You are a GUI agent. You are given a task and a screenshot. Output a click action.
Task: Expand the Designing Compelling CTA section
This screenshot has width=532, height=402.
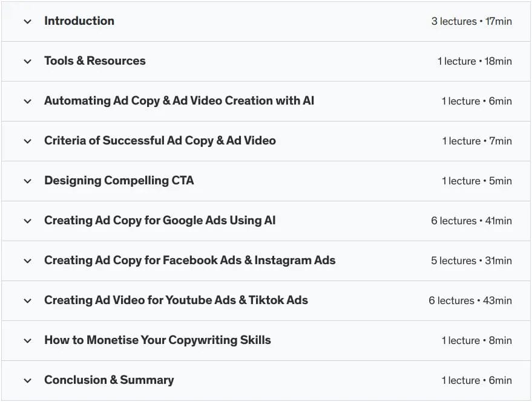(27, 181)
